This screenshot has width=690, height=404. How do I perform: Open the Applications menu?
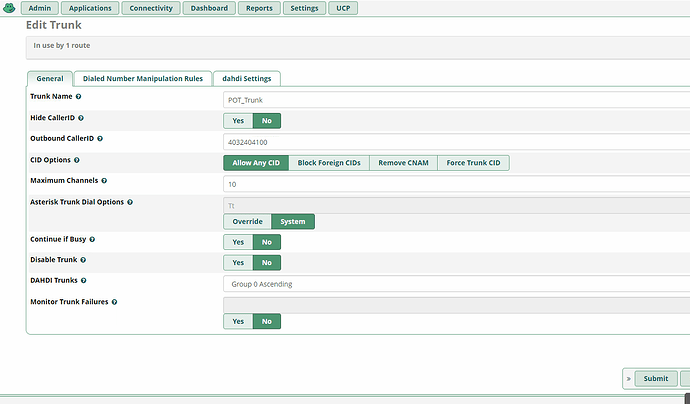click(x=90, y=8)
